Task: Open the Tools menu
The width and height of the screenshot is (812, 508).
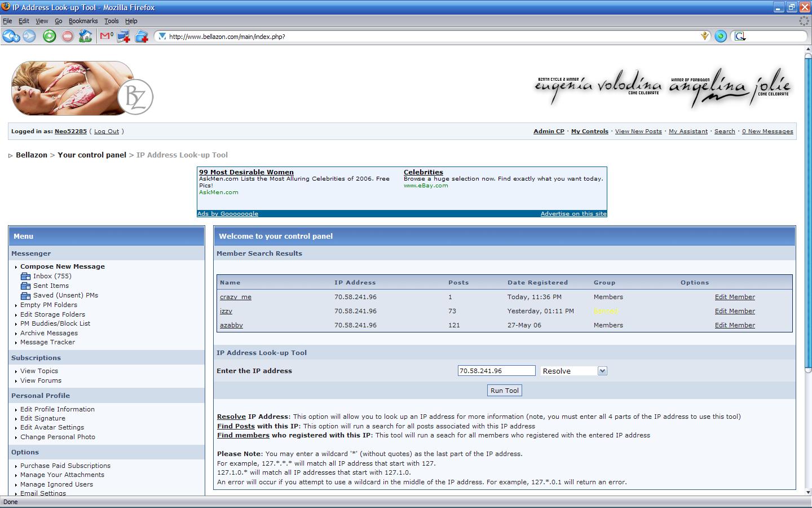Action: click(x=111, y=21)
